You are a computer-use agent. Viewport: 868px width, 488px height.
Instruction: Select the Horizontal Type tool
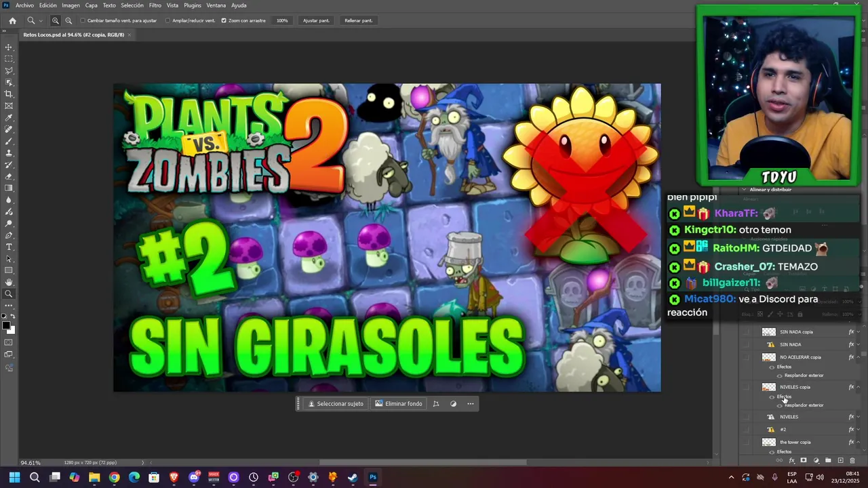coord(9,247)
